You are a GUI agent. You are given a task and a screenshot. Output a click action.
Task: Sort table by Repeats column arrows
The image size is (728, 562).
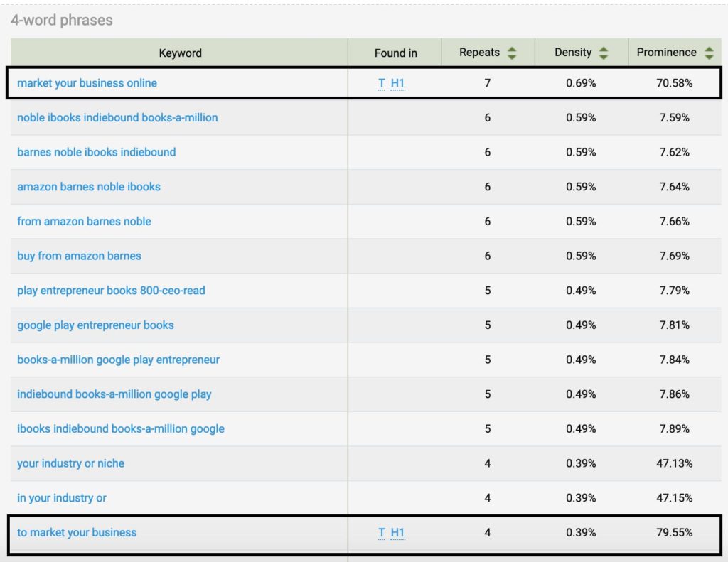tap(512, 53)
